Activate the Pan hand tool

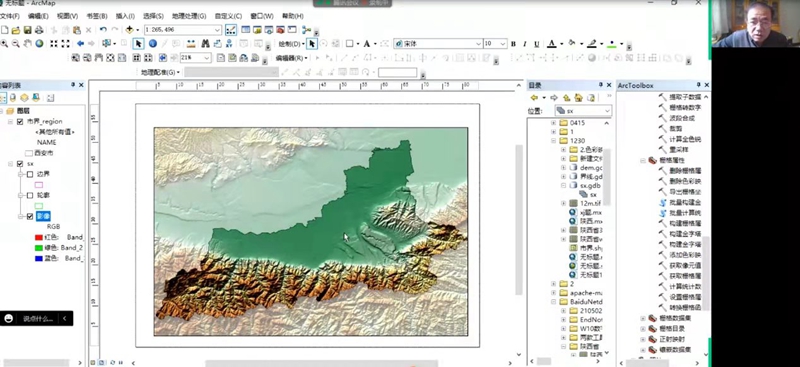click(x=28, y=44)
